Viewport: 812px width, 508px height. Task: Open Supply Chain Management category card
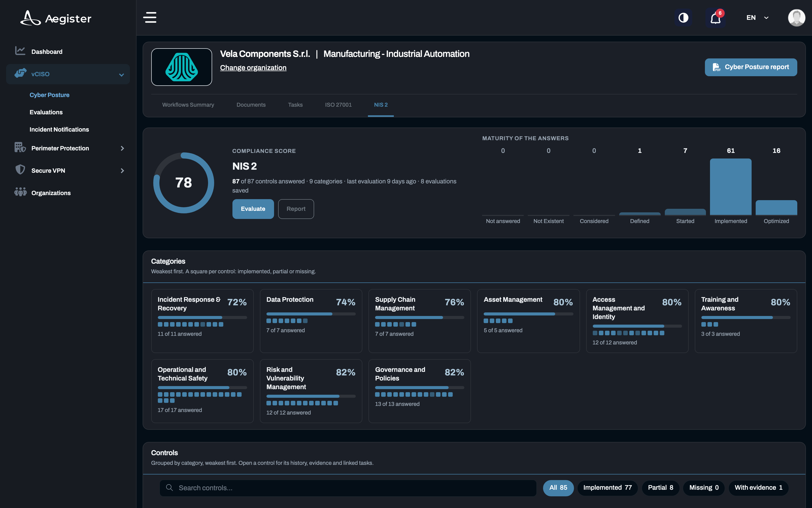click(x=419, y=321)
